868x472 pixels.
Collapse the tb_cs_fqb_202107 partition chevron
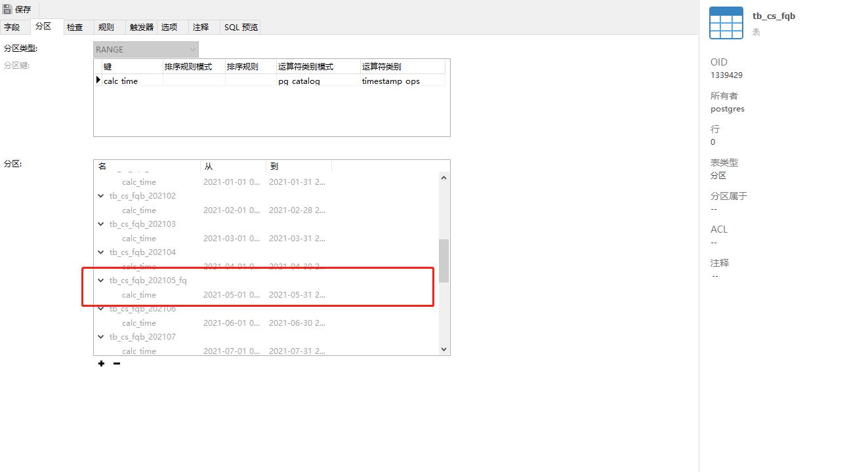(x=101, y=337)
